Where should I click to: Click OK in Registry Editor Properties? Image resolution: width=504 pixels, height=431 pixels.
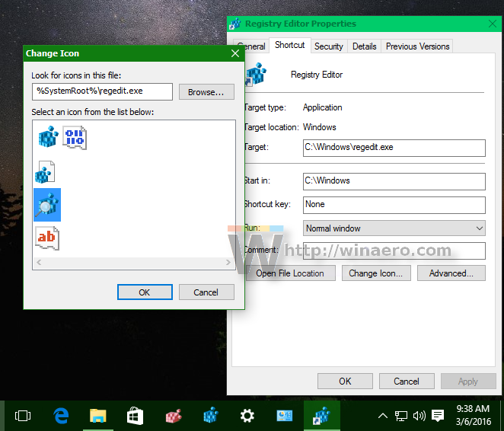345,382
